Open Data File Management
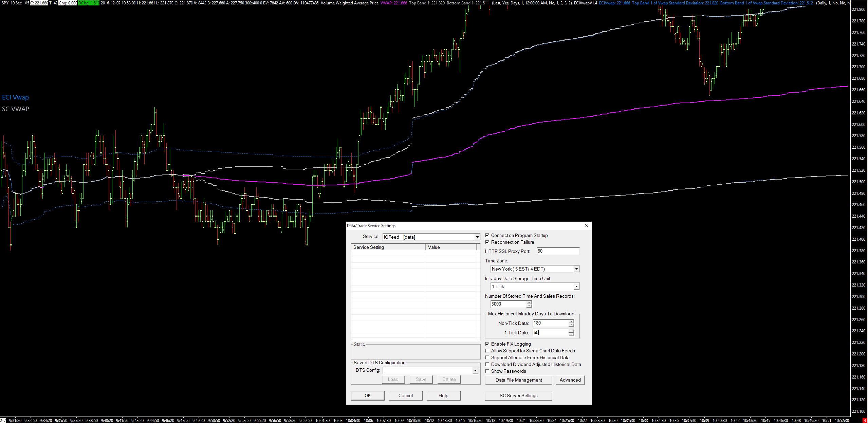 pyautogui.click(x=518, y=380)
